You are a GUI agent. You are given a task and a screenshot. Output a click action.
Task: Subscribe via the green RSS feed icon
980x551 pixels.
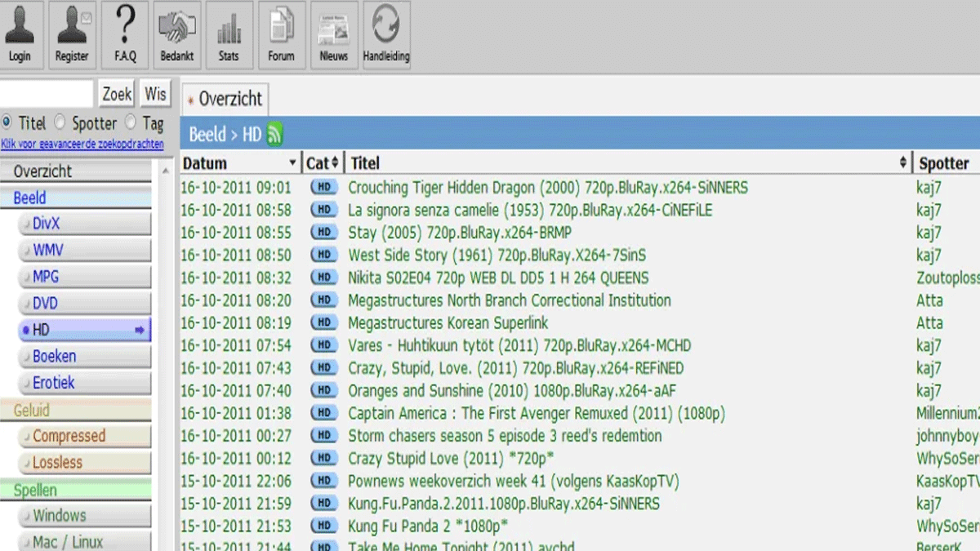pyautogui.click(x=274, y=135)
